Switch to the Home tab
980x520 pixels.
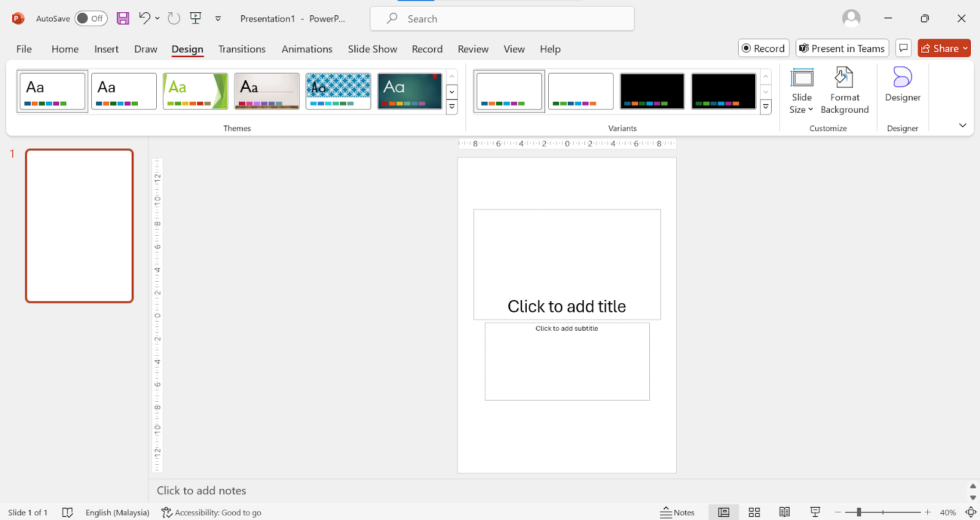pos(65,49)
